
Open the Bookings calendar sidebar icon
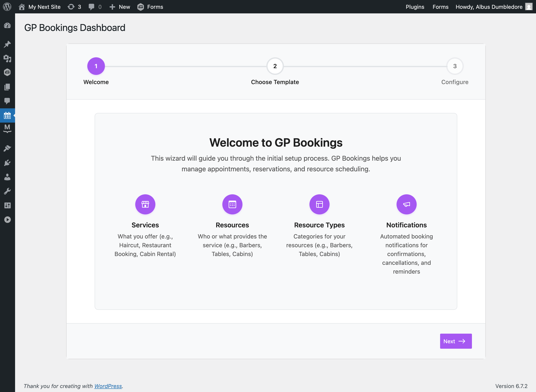[7, 115]
